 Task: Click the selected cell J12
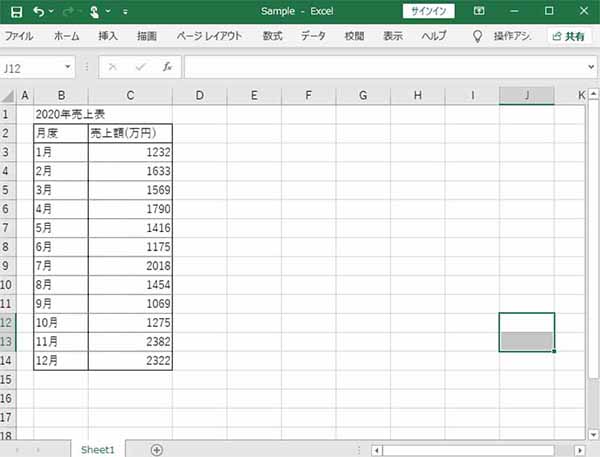tap(527, 323)
